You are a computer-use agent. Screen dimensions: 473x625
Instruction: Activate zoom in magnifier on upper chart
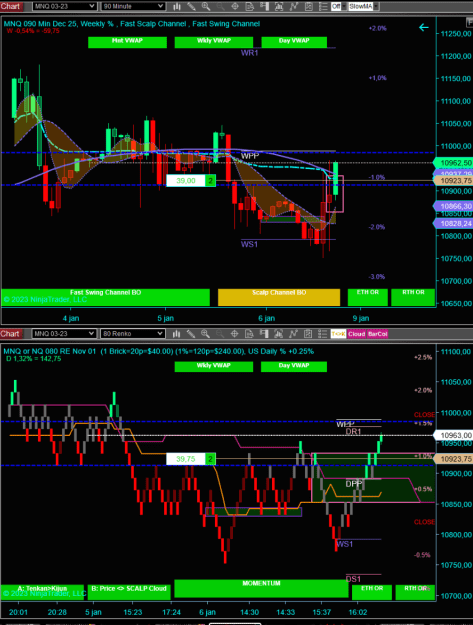tap(206, 6)
